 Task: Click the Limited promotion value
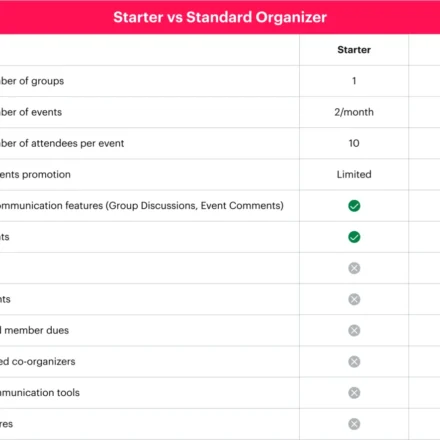click(354, 174)
